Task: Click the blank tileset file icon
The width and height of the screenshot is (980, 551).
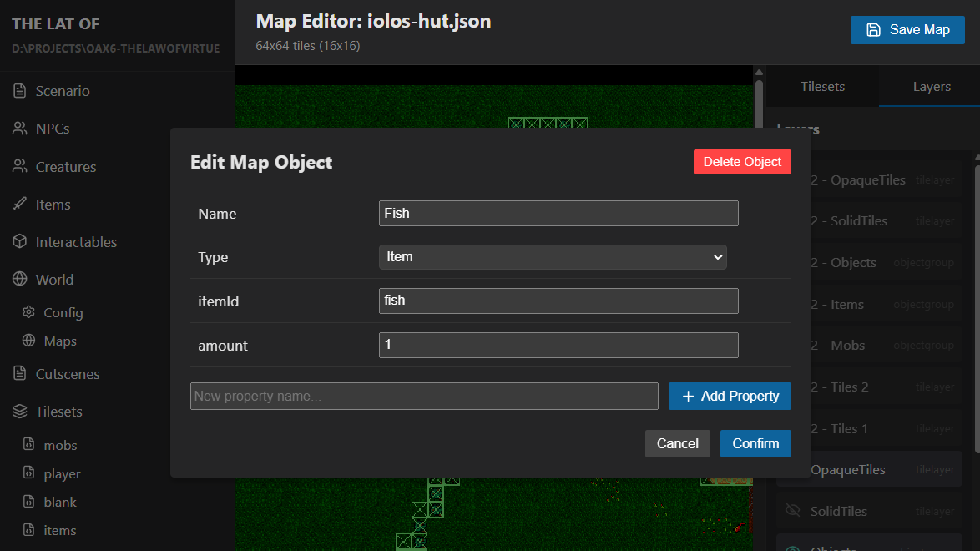Action: point(28,501)
